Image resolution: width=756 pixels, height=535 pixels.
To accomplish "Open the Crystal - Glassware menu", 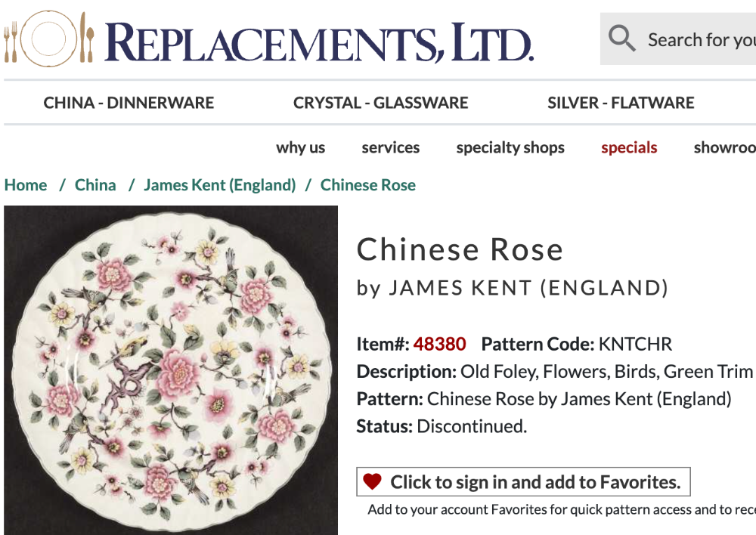I will (381, 103).
